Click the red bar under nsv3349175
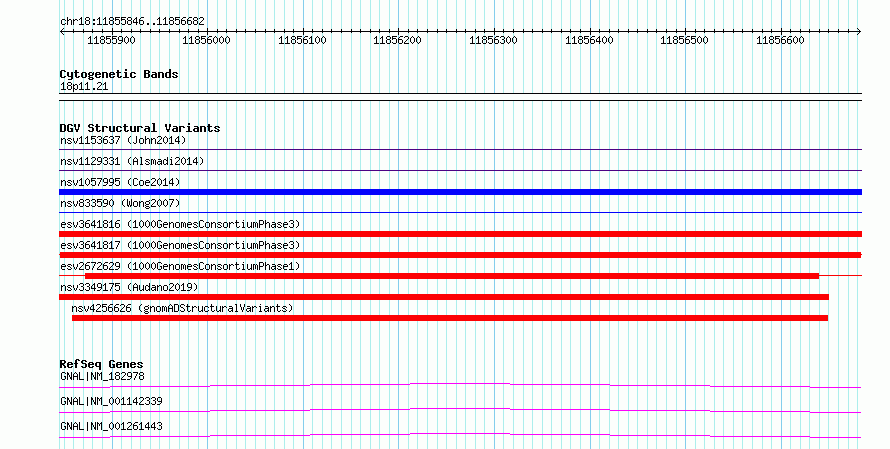This screenshot has width=890, height=449. pyautogui.click(x=444, y=297)
